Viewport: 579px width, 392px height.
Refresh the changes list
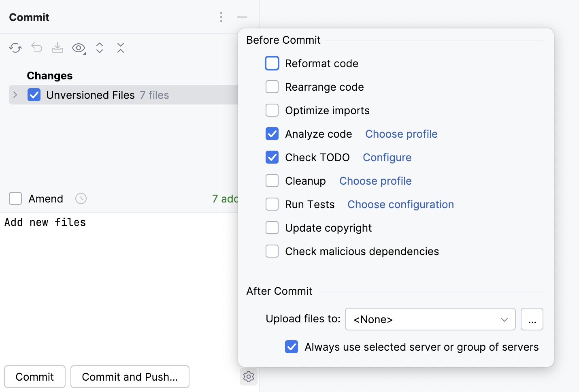[x=15, y=48]
